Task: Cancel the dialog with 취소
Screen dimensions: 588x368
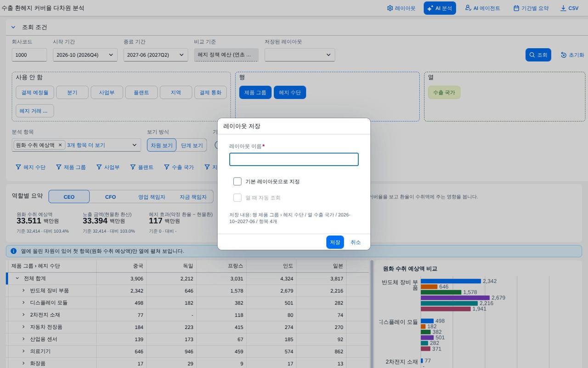Action: pyautogui.click(x=356, y=242)
